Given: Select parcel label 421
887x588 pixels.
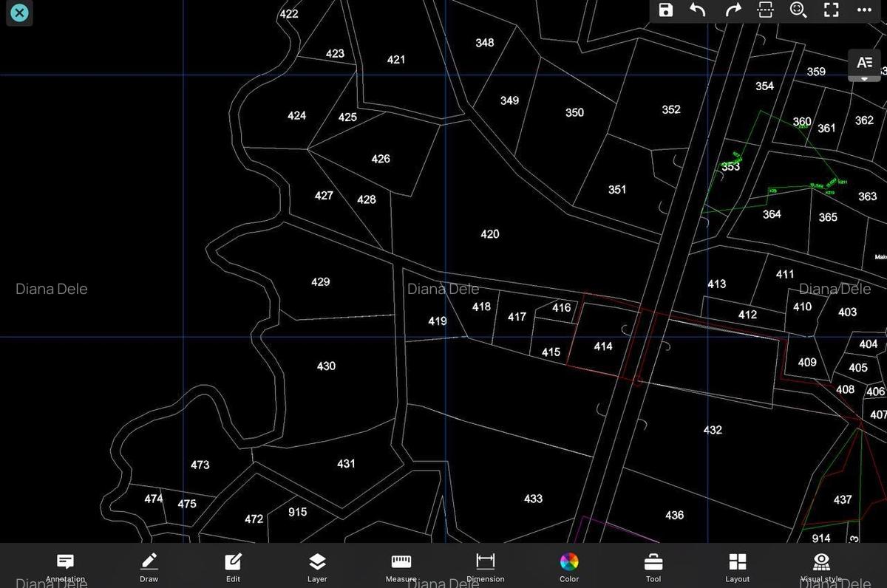Looking at the screenshot, I should click(396, 60).
